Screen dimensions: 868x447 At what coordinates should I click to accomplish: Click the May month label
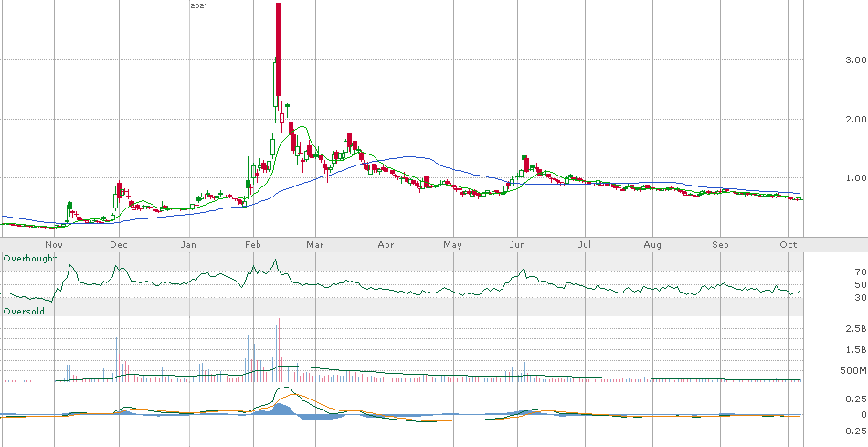pos(453,244)
